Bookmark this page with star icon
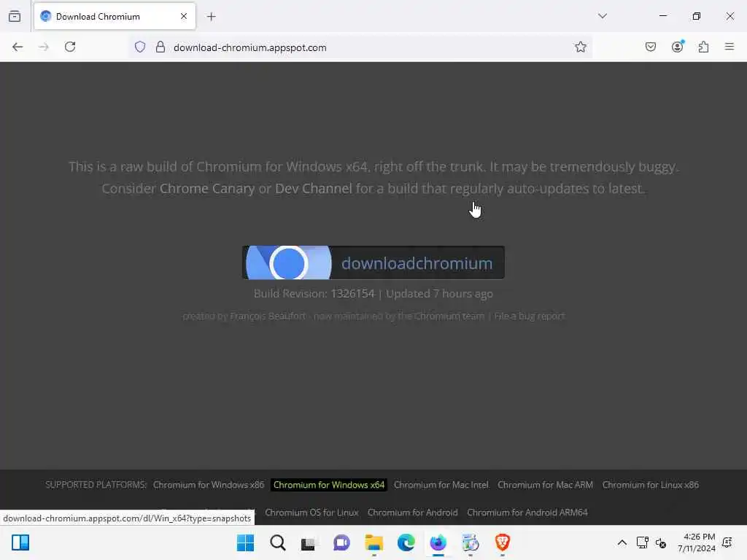 coord(580,47)
